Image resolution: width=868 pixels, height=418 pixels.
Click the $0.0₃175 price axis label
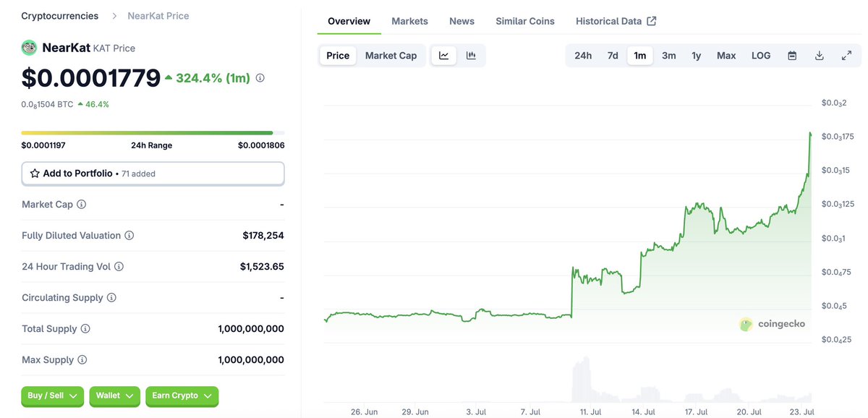pyautogui.click(x=838, y=137)
